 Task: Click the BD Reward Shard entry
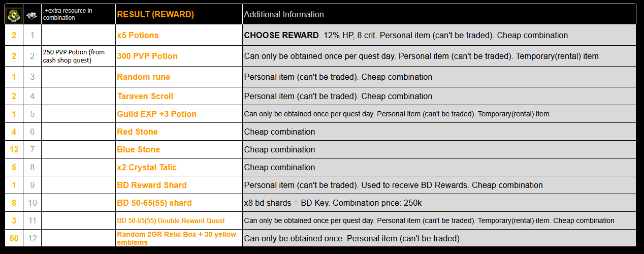click(x=152, y=185)
